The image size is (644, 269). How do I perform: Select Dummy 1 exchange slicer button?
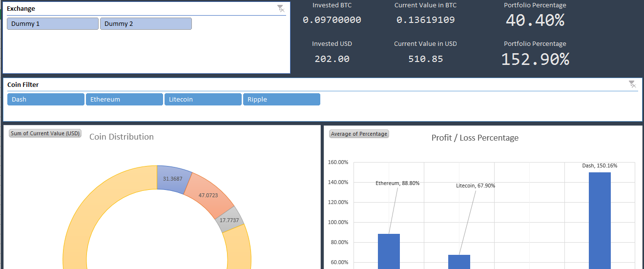53,24
